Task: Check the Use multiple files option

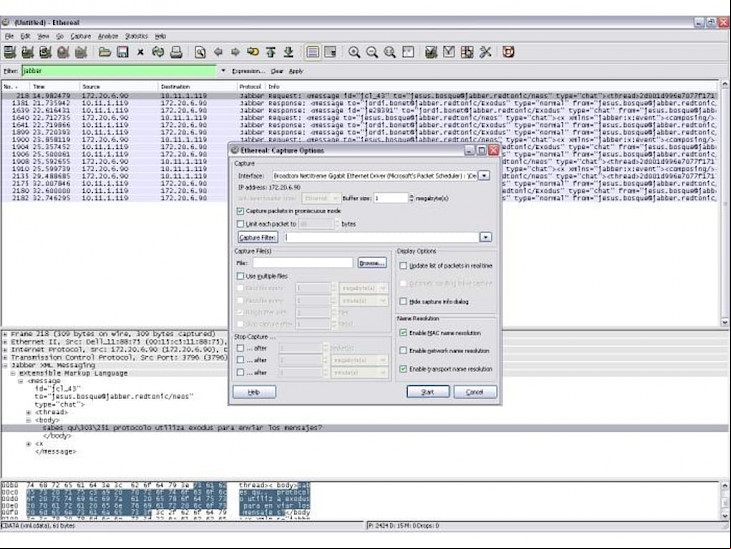Action: click(x=241, y=276)
